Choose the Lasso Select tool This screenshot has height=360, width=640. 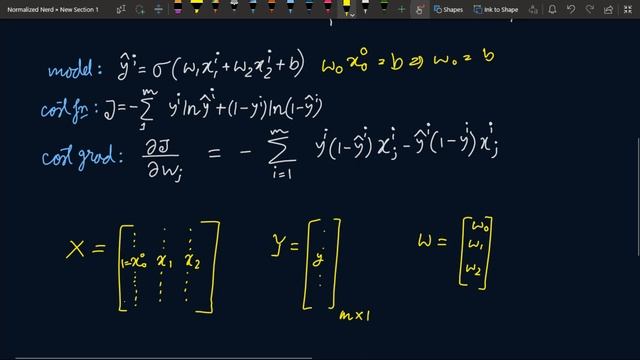(140, 9)
